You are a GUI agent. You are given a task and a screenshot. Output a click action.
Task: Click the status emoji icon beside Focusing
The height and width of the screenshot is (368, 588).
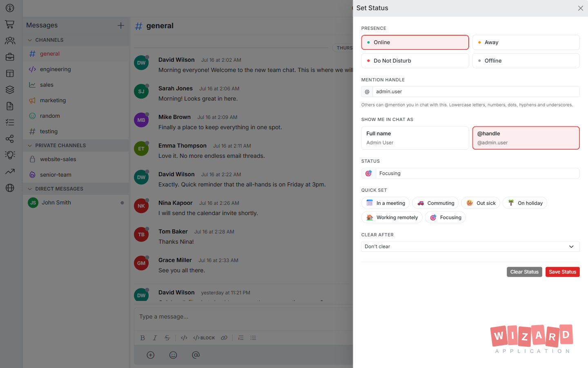tap(368, 173)
